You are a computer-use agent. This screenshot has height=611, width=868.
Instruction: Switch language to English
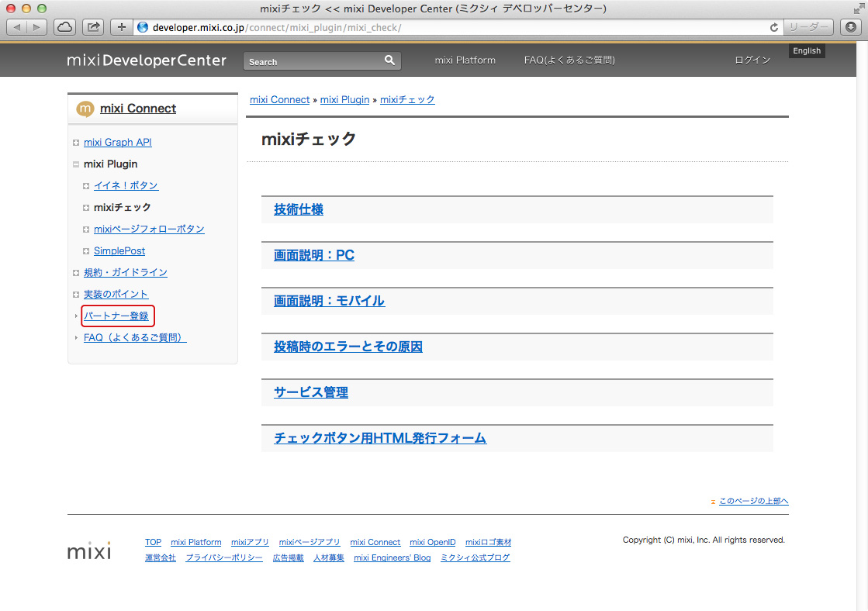tap(807, 50)
